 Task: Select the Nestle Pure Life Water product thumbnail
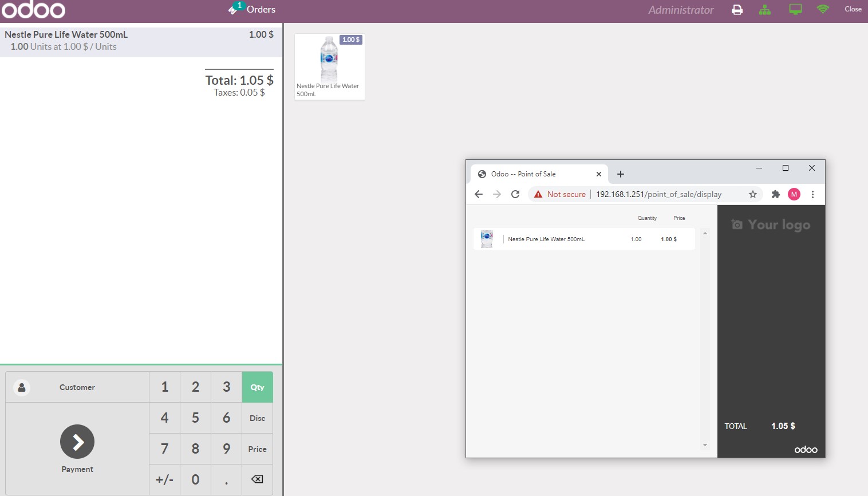click(329, 66)
